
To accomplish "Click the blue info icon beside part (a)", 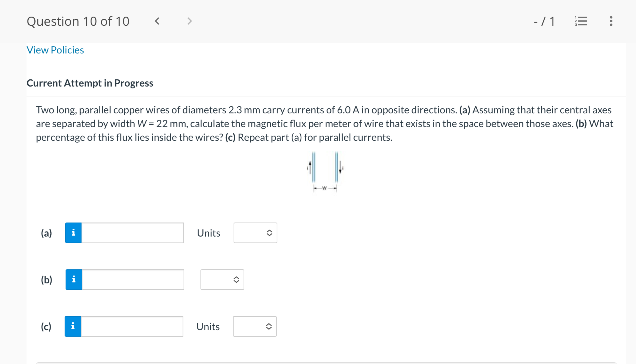I will (x=73, y=233).
